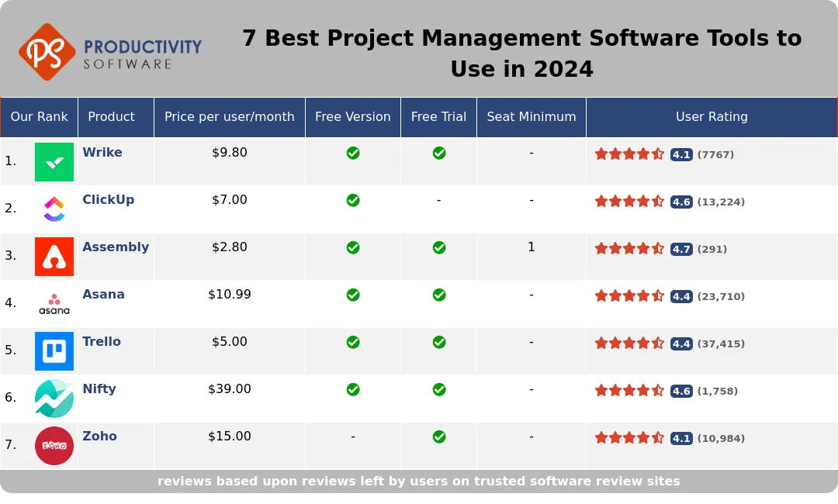Image resolution: width=838 pixels, height=504 pixels.
Task: Click the "Price per user/month" header
Action: click(229, 117)
